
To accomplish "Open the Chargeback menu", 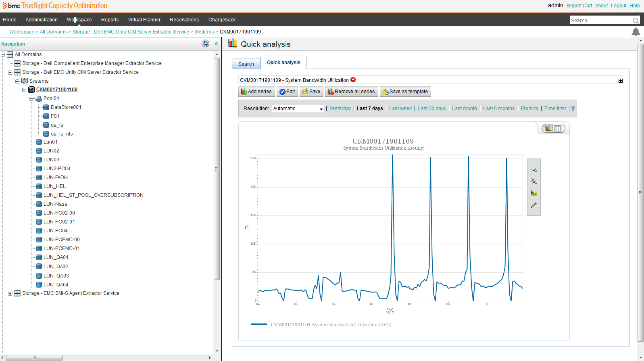I will coord(222,20).
